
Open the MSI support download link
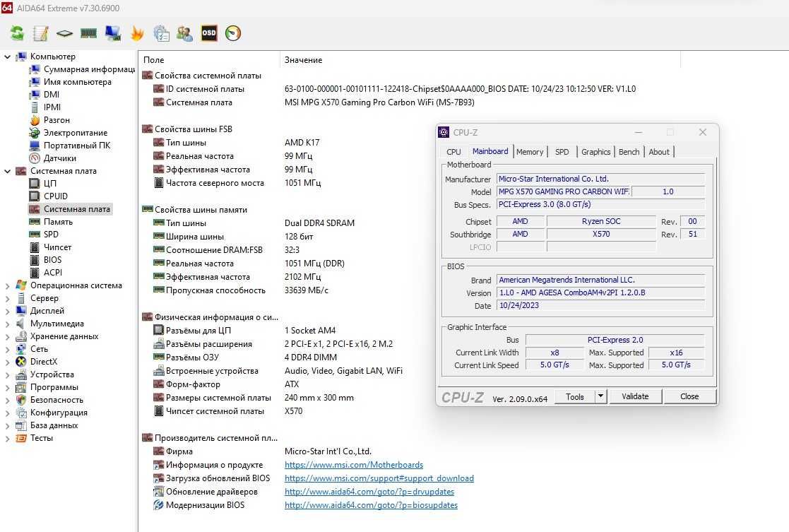(379, 478)
